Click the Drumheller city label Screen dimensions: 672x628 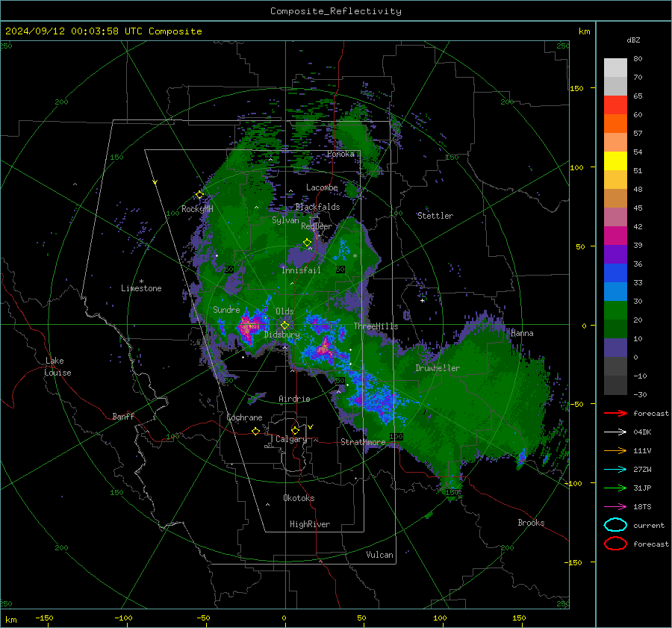438,368
